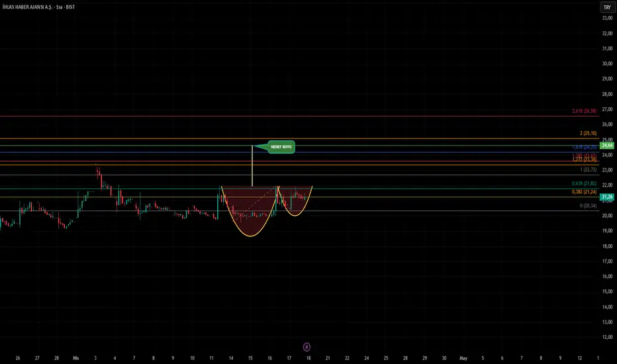
Task: Select the 21,26 current price tag
Action: pyautogui.click(x=607, y=197)
